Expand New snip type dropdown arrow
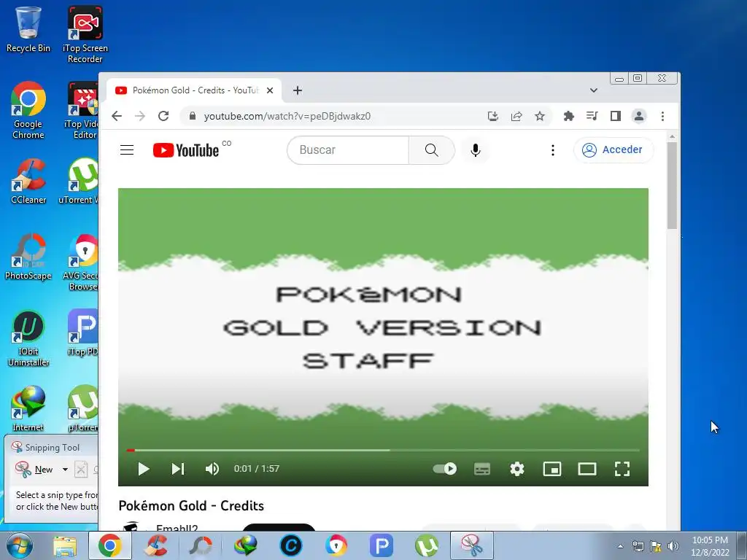 click(65, 470)
